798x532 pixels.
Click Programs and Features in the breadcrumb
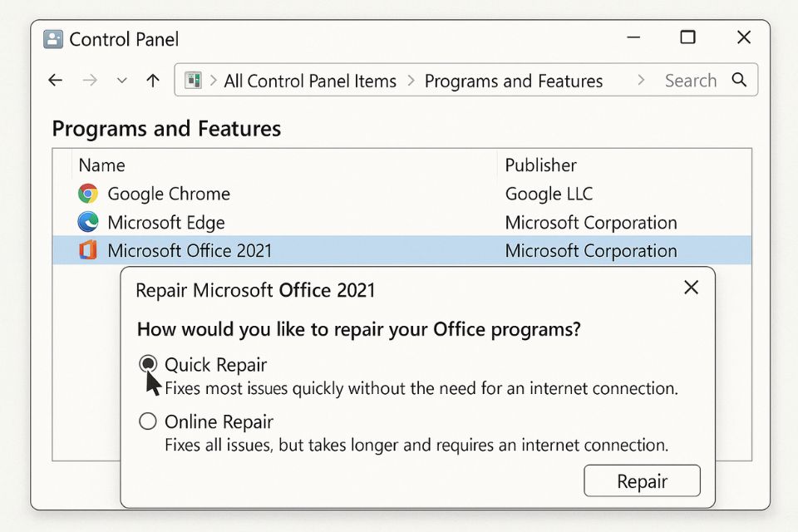513,80
